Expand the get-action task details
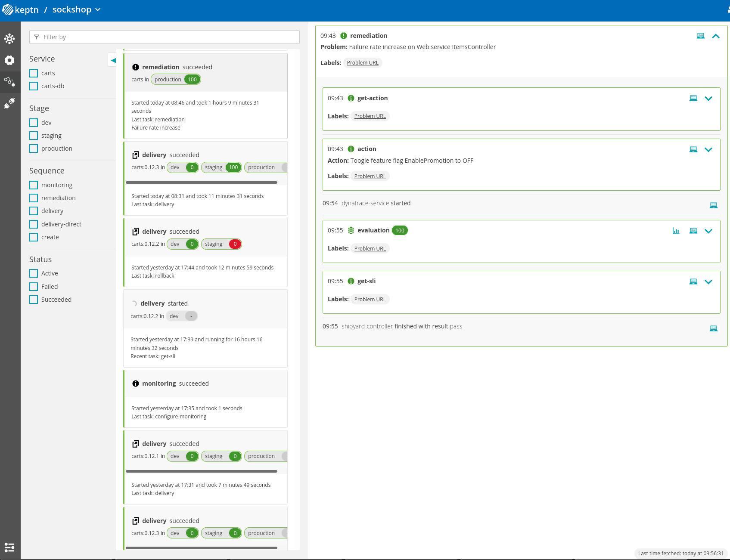 (x=708, y=99)
